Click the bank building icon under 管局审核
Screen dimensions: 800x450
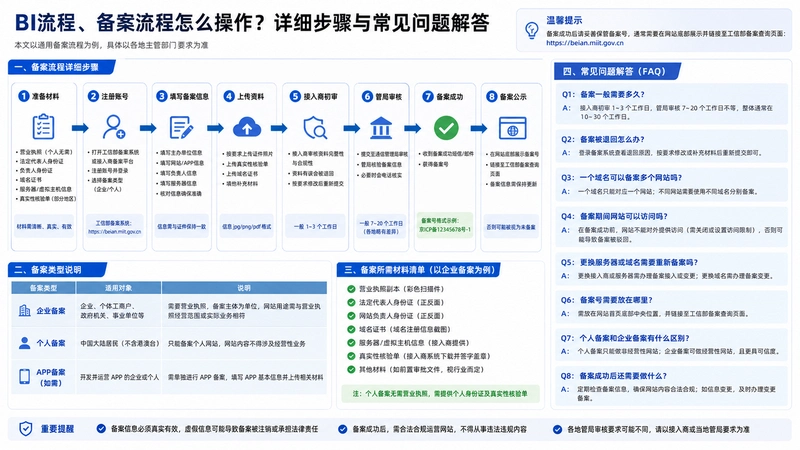tap(381, 128)
